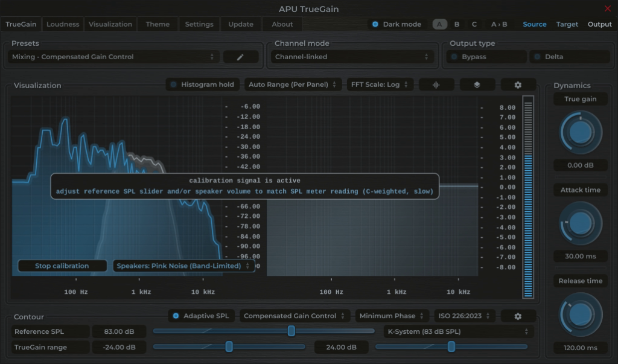
Task: Click the Stop calibration button
Action: click(62, 266)
